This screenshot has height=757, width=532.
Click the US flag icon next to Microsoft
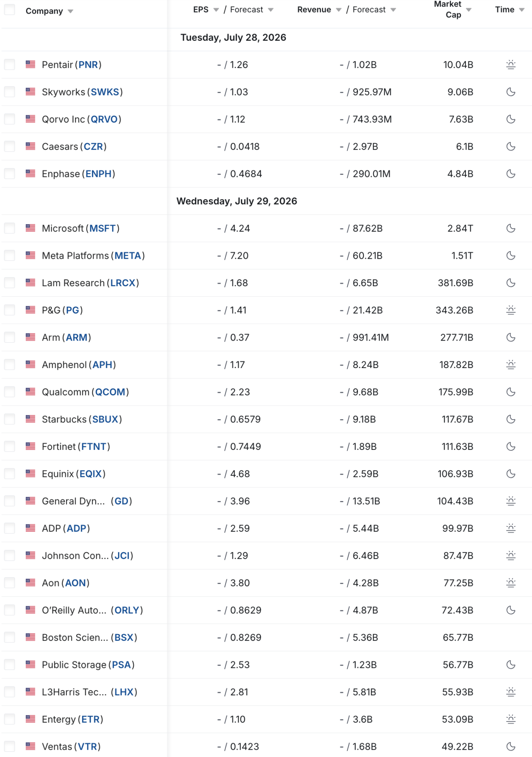click(30, 228)
